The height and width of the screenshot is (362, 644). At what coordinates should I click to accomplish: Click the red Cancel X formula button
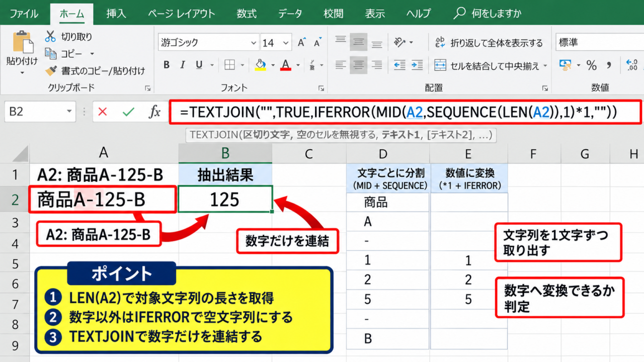click(x=103, y=112)
